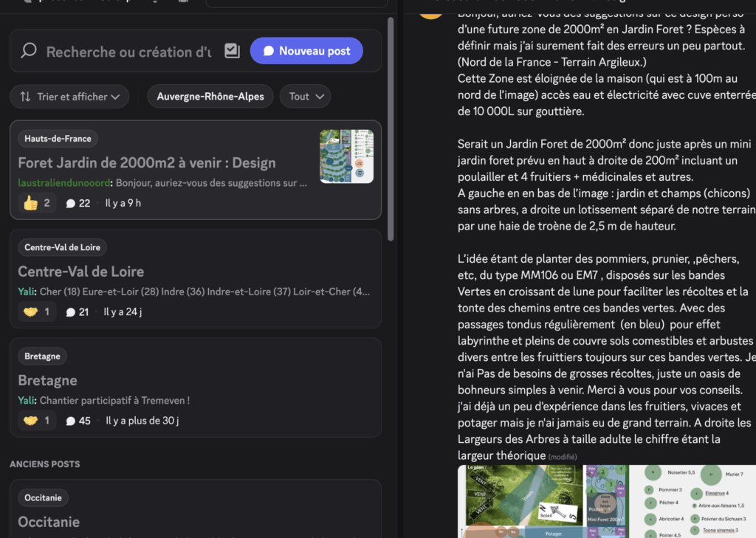Screen dimensions: 756x538
Task: Toggle handshake reaction on Bretagne post
Action: click(x=37, y=421)
